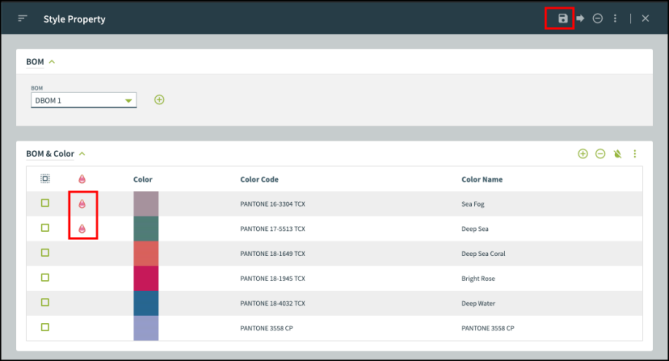Screen dimensions: 669x361
Task: Click the droplet icon in Sea Fog row
Action: tap(82, 204)
